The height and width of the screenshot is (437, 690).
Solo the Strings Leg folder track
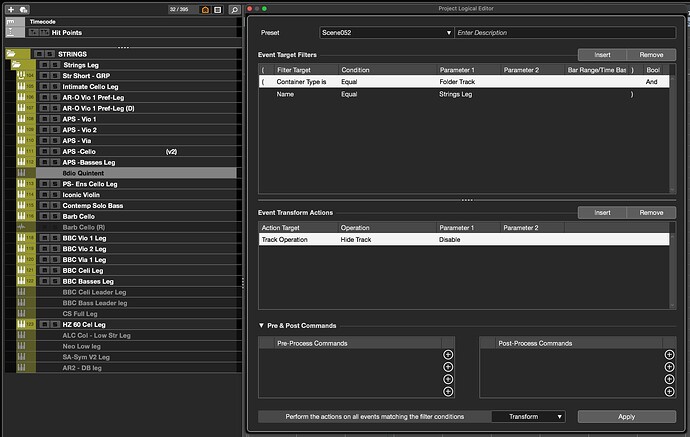click(55, 65)
